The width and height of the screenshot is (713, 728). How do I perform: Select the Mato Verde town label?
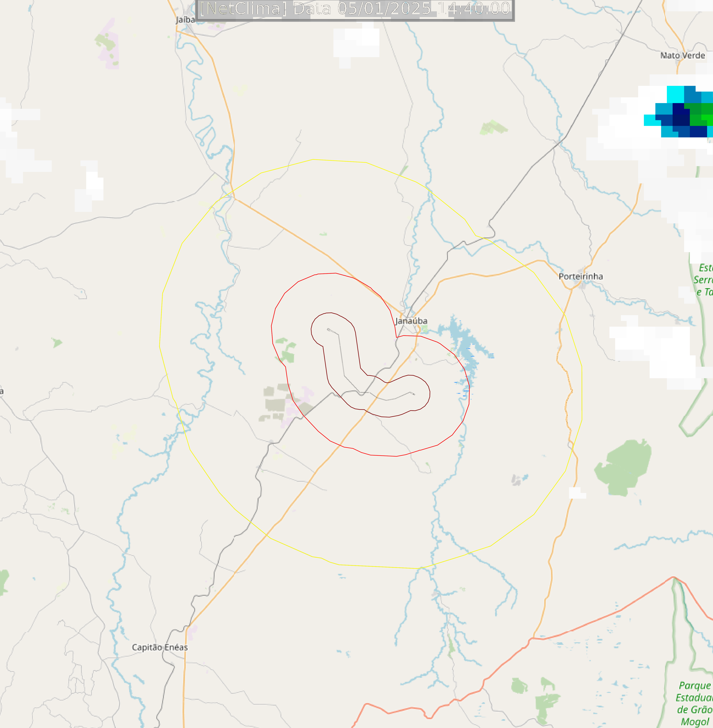682,55
